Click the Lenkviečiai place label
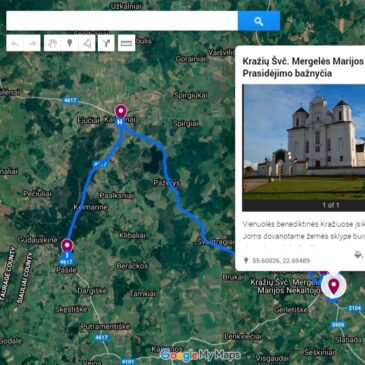 point(243,336)
